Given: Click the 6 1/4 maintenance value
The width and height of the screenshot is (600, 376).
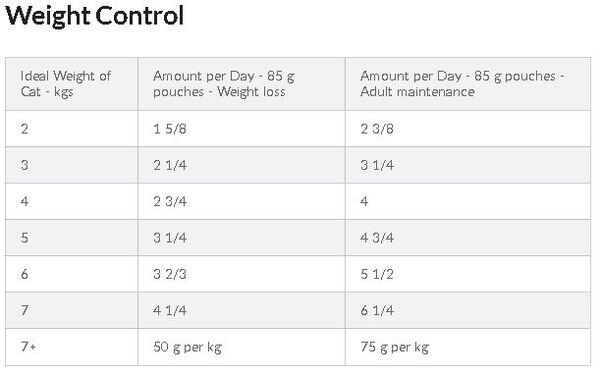Looking at the screenshot, I should [377, 310].
